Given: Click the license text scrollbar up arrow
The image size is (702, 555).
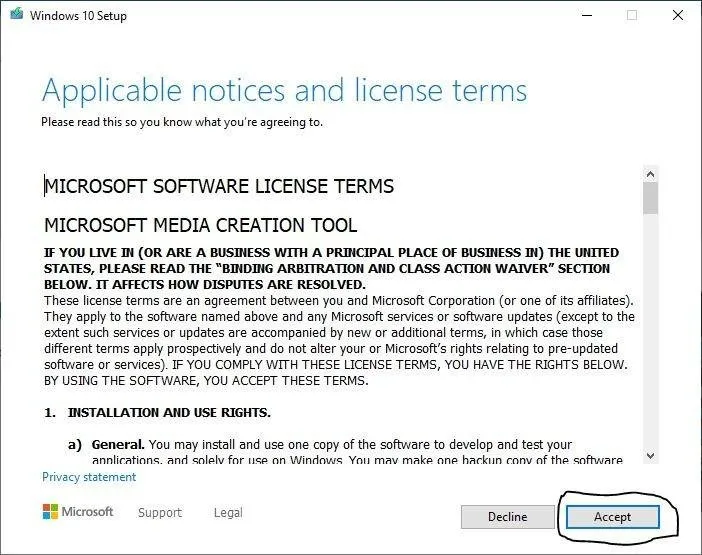Looking at the screenshot, I should coord(651,174).
